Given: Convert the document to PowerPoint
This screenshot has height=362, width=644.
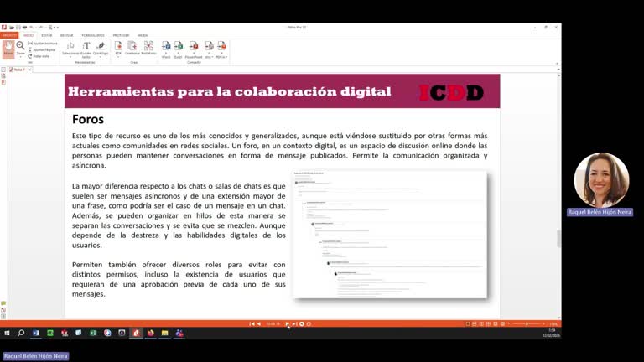Looking at the screenshot, I should pos(194,49).
